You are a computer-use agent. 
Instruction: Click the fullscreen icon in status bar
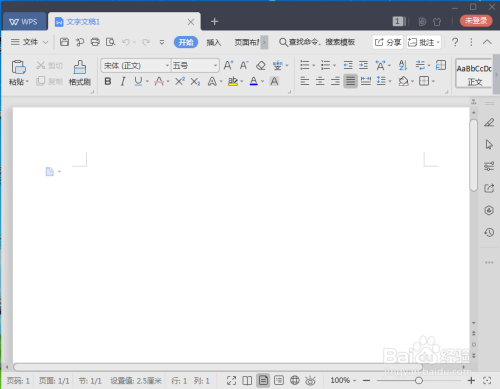pos(231,380)
